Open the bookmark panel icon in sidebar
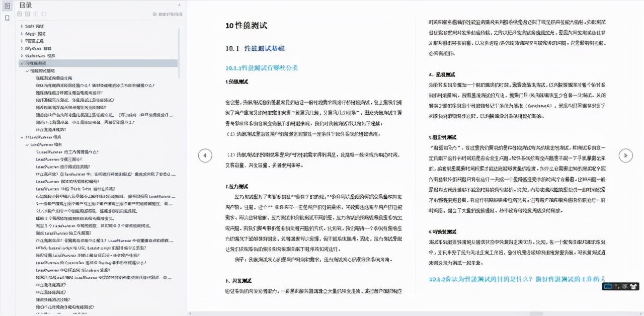This screenshot has height=316, width=644. (x=7, y=18)
